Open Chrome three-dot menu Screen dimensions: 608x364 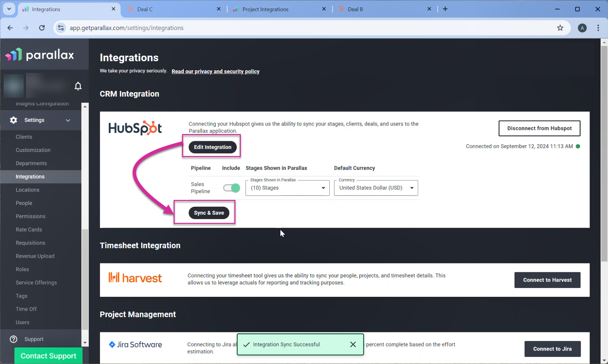pyautogui.click(x=598, y=28)
